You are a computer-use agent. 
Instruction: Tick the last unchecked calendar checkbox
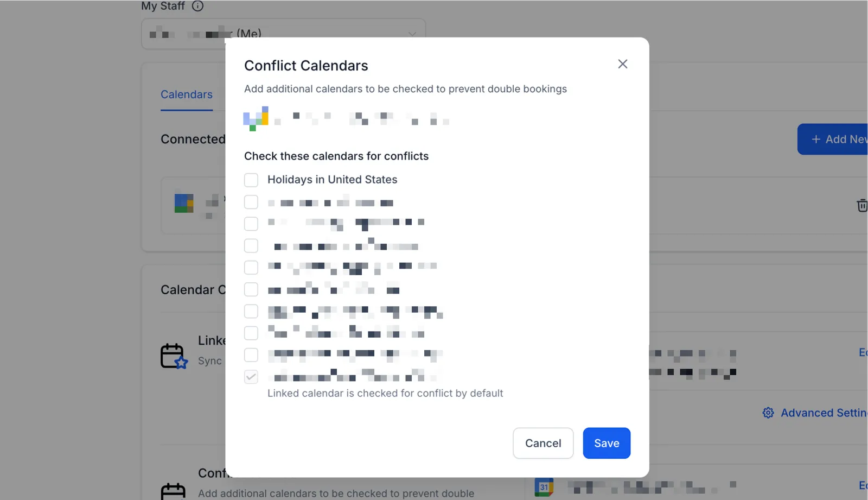click(x=251, y=355)
